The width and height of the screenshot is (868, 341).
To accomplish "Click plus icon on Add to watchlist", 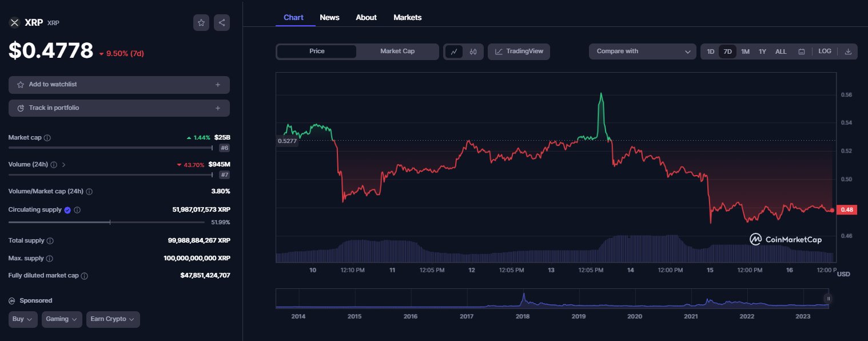I will point(218,85).
